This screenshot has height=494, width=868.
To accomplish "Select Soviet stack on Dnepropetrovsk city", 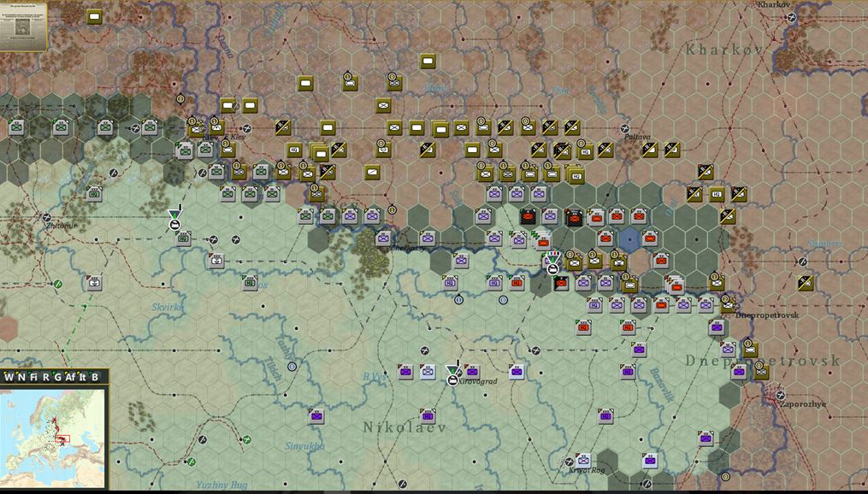I will point(728,305).
